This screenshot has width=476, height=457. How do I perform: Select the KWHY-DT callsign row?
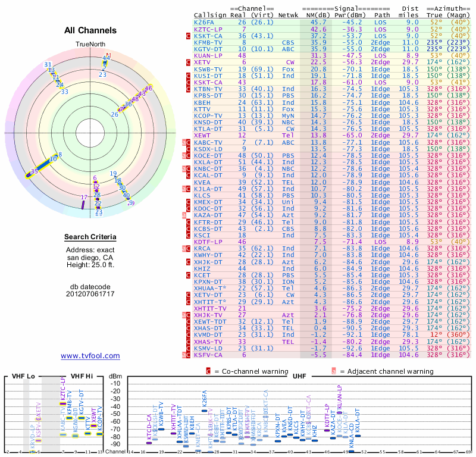(x=332, y=255)
